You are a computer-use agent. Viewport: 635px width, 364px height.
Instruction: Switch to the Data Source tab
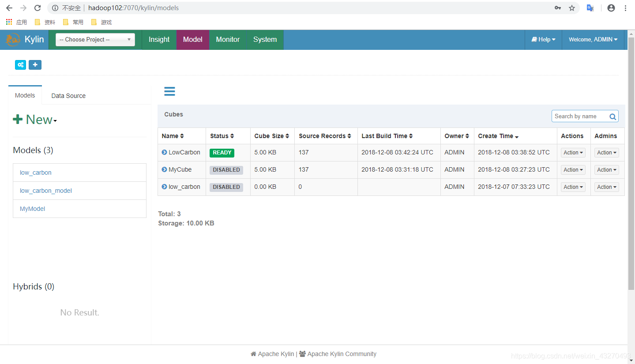click(x=68, y=96)
